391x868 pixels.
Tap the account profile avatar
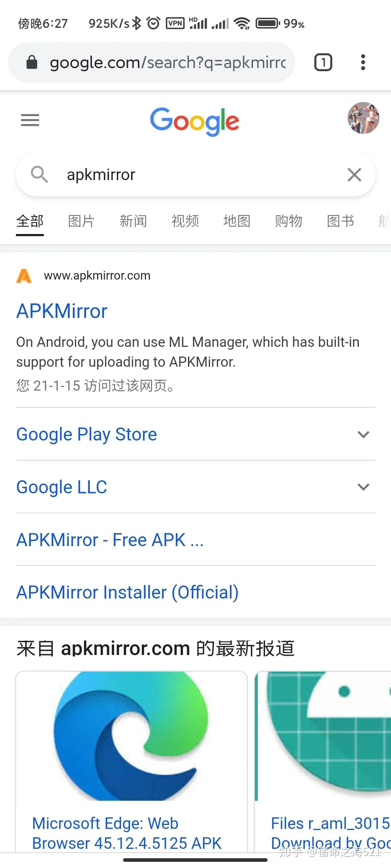click(x=363, y=118)
